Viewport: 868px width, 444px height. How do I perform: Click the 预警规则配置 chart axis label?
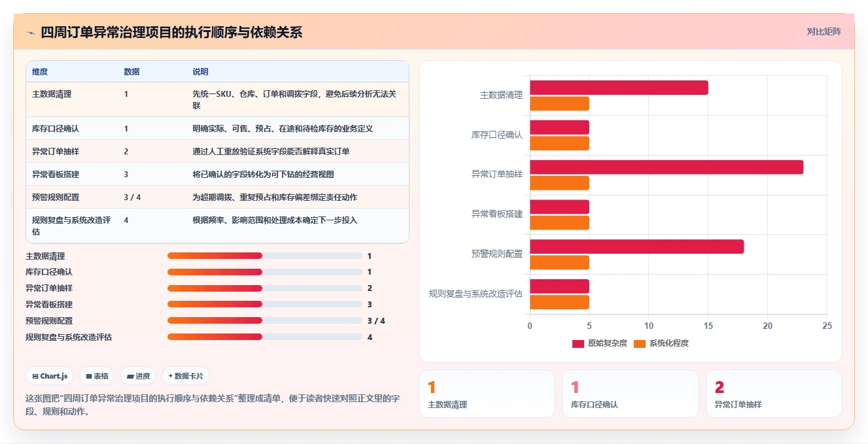[497, 254]
